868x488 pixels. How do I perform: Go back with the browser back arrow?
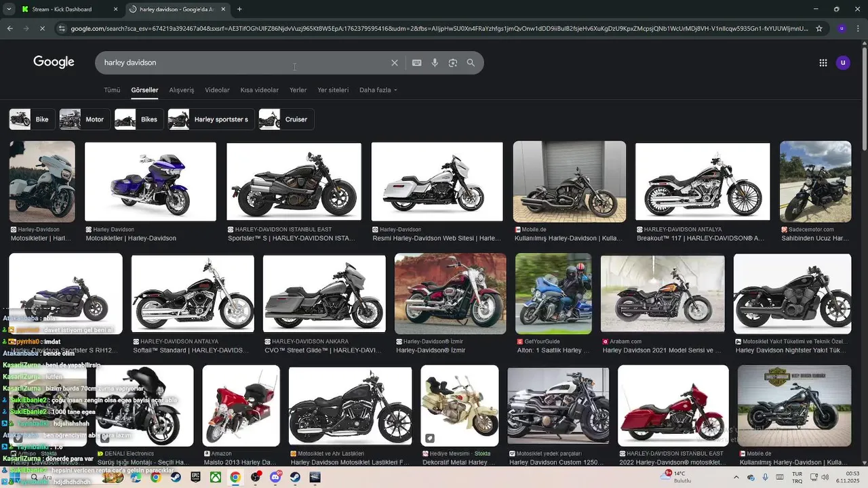9,28
